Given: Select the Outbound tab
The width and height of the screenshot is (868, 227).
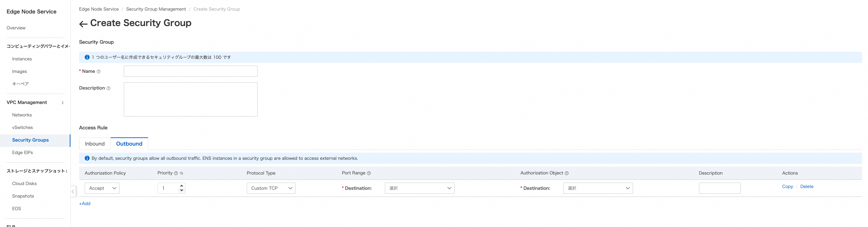Looking at the screenshot, I should pos(129,144).
